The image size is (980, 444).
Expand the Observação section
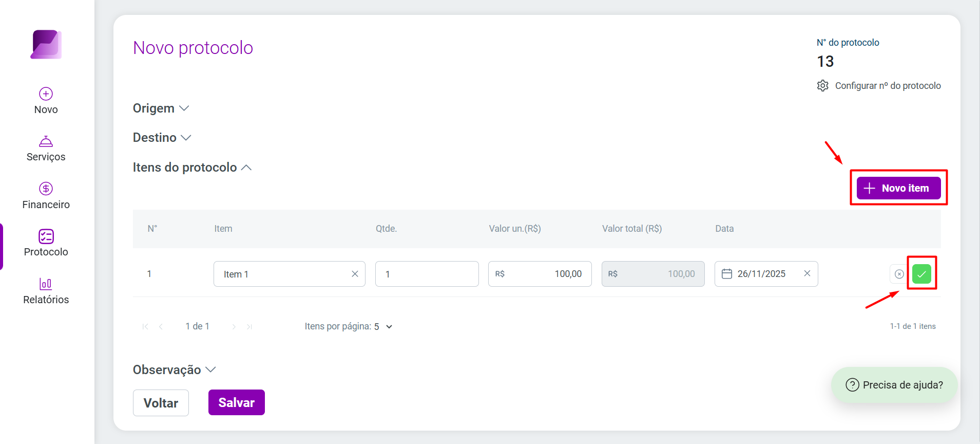tap(175, 370)
